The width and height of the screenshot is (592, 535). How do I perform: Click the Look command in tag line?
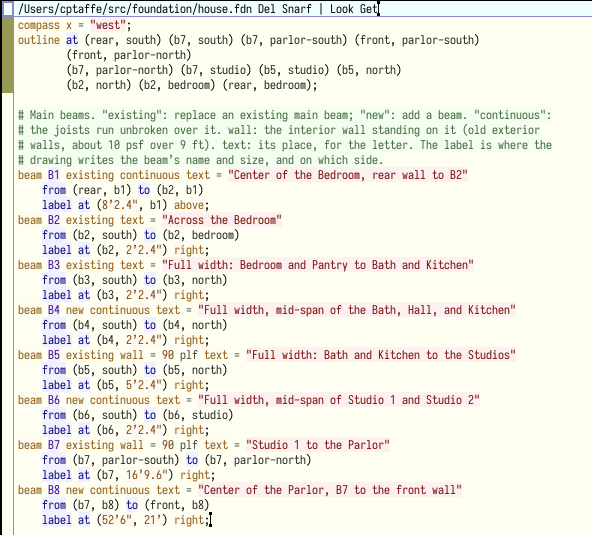pyautogui.click(x=342, y=9)
